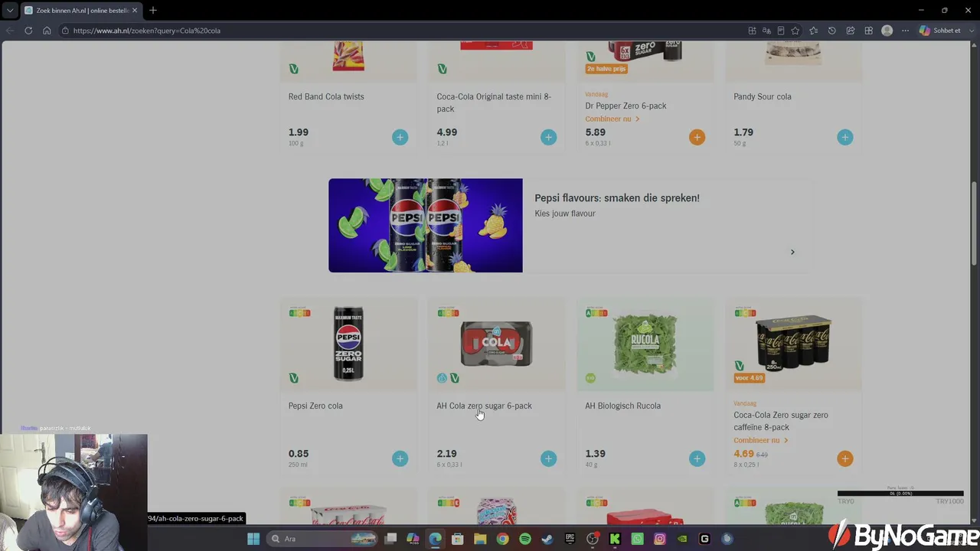Open the AH Cola zero sugar 6-pack product
Viewport: 980px width, 551px height.
tap(484, 406)
